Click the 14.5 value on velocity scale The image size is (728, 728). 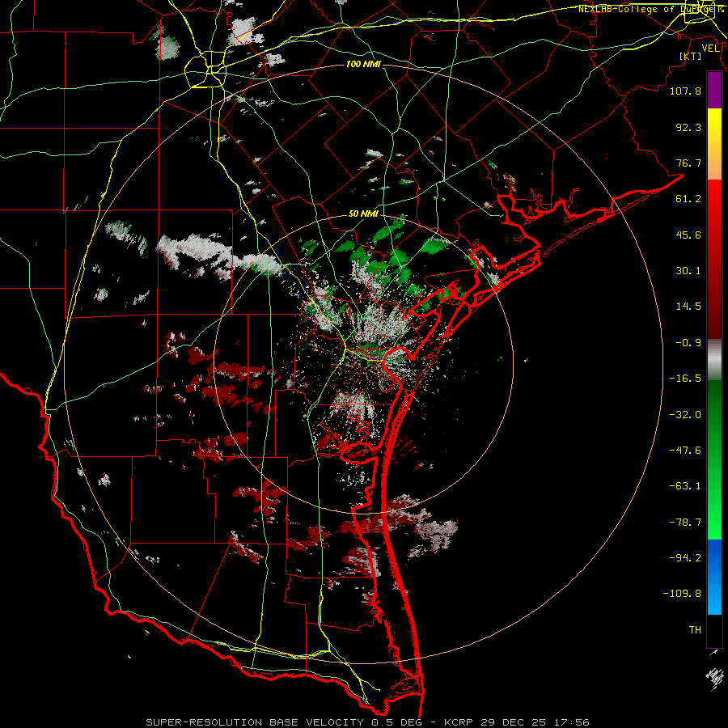[688, 307]
